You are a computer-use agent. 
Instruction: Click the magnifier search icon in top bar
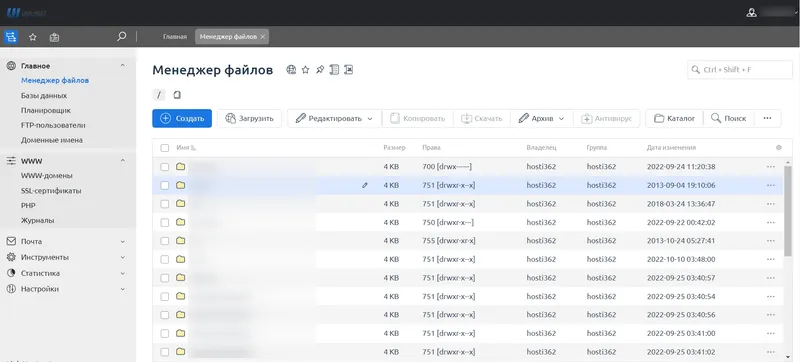(x=121, y=37)
